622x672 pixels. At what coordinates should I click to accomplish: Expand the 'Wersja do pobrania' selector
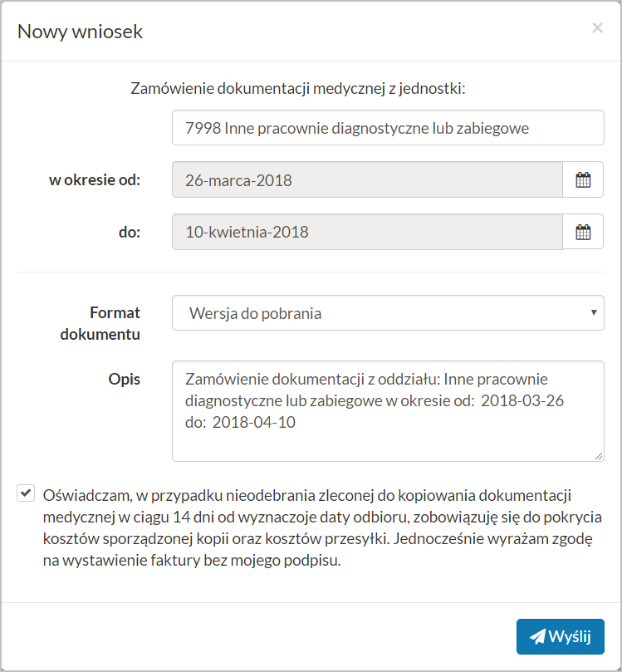pos(388,313)
